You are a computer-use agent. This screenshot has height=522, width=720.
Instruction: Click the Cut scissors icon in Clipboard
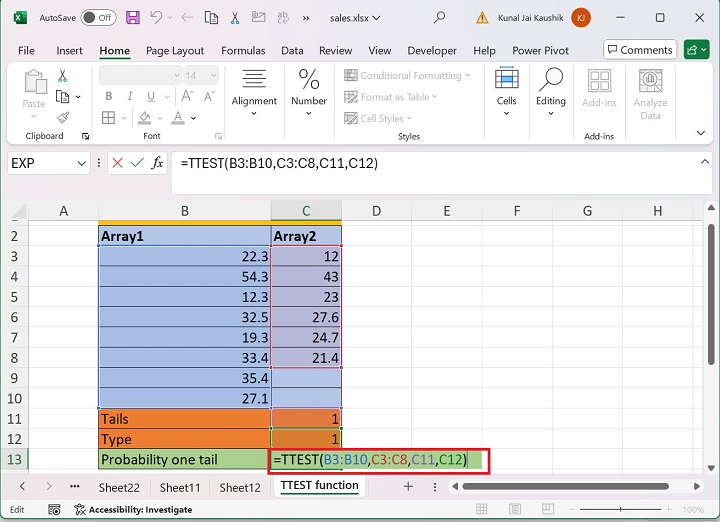pos(63,76)
